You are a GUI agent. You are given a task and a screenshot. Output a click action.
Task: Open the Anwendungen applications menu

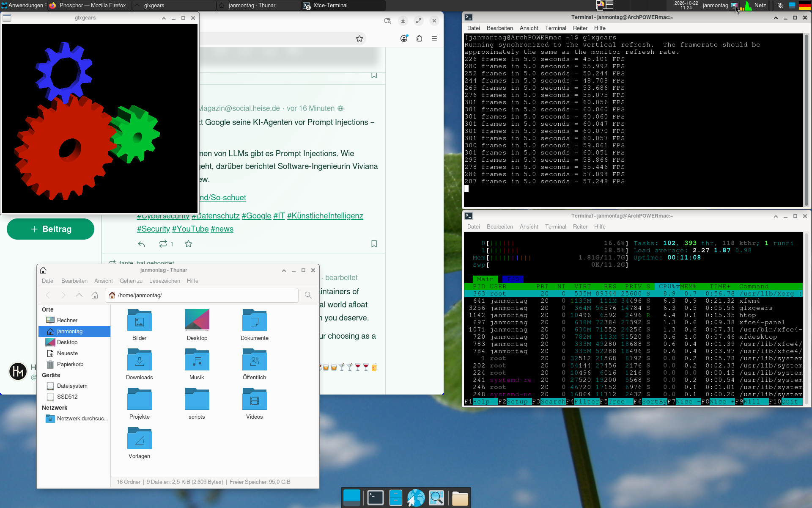tap(23, 6)
